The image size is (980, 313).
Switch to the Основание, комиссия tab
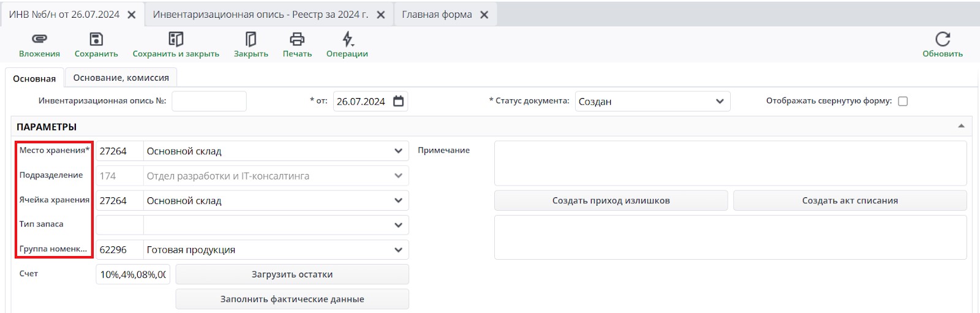pyautogui.click(x=121, y=78)
